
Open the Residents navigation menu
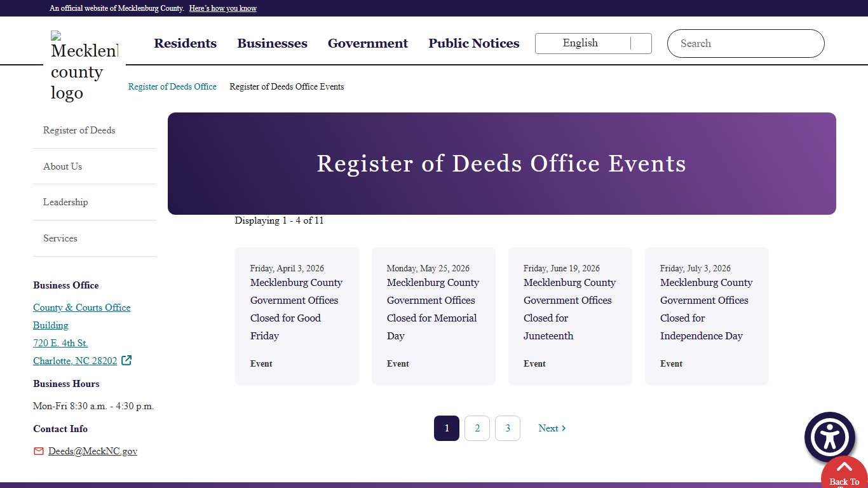click(185, 43)
